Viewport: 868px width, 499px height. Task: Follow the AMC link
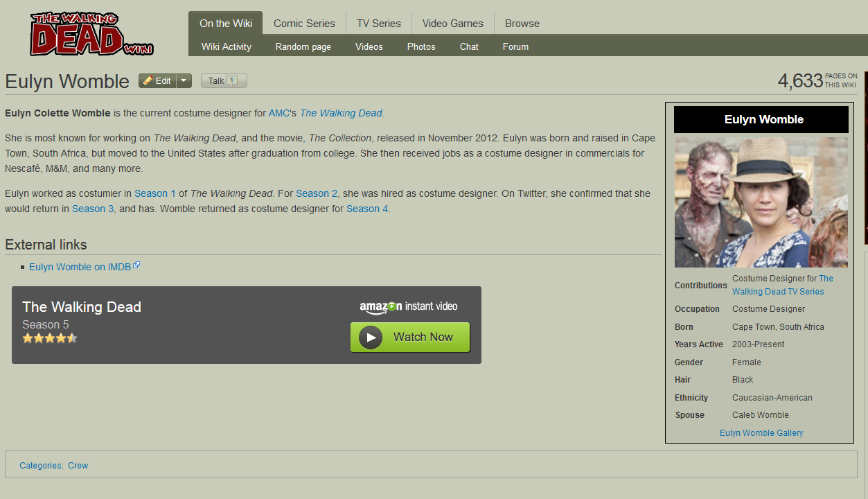(x=279, y=113)
